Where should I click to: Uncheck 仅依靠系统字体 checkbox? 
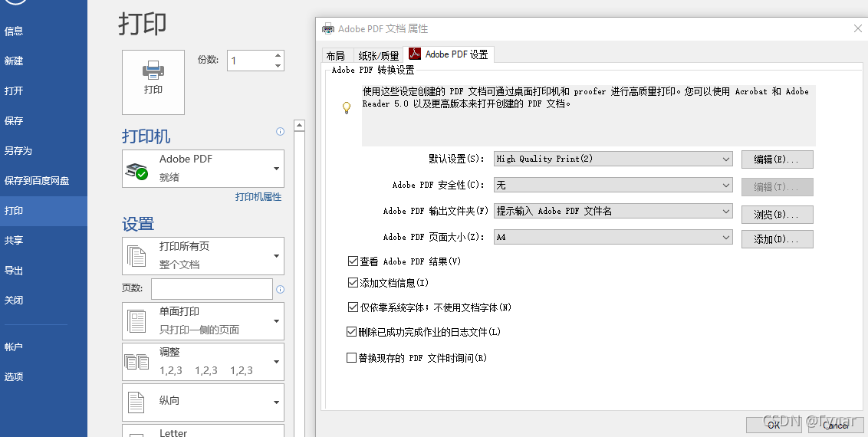tap(353, 307)
